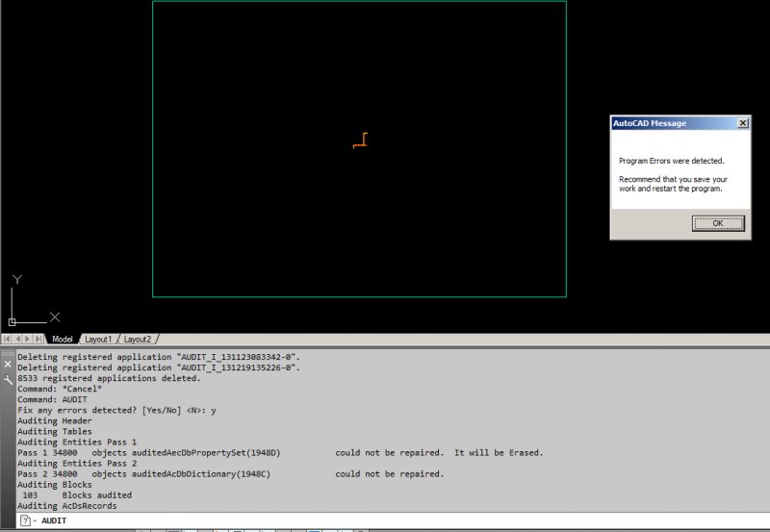Click 'auditedAecDbPropertySet(1948D)' text

coord(206,452)
